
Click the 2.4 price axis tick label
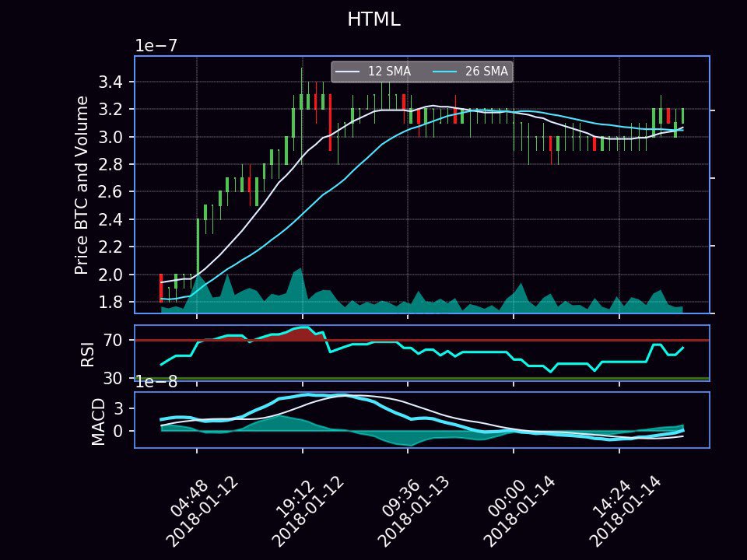[x=110, y=219]
